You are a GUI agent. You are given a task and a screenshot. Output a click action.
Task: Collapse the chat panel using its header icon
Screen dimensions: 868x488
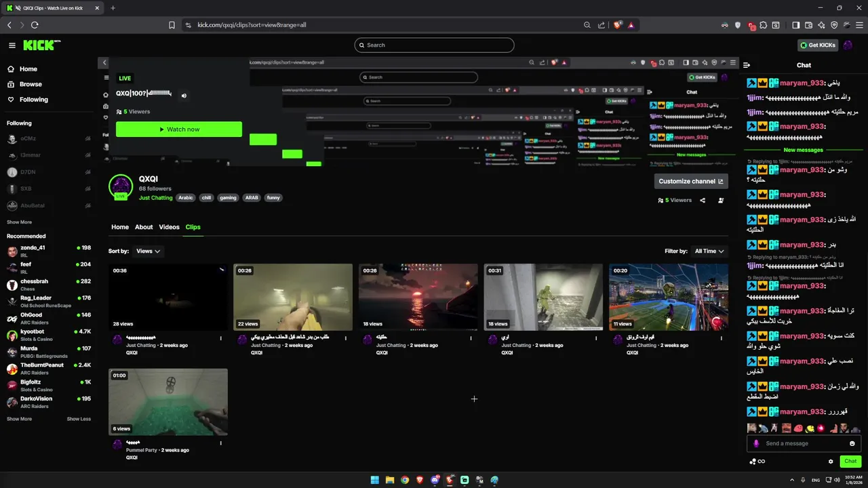click(747, 65)
